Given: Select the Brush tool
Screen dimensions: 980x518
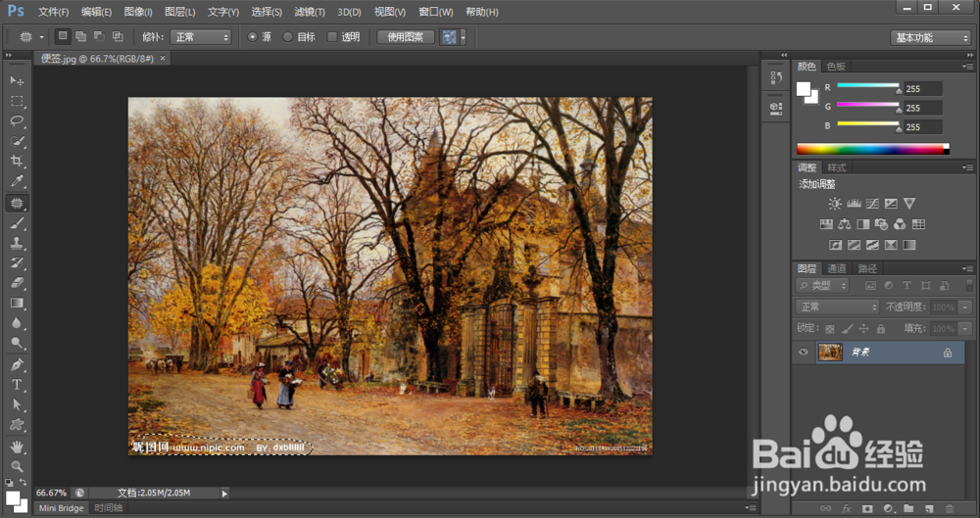Looking at the screenshot, I should pyautogui.click(x=17, y=223).
